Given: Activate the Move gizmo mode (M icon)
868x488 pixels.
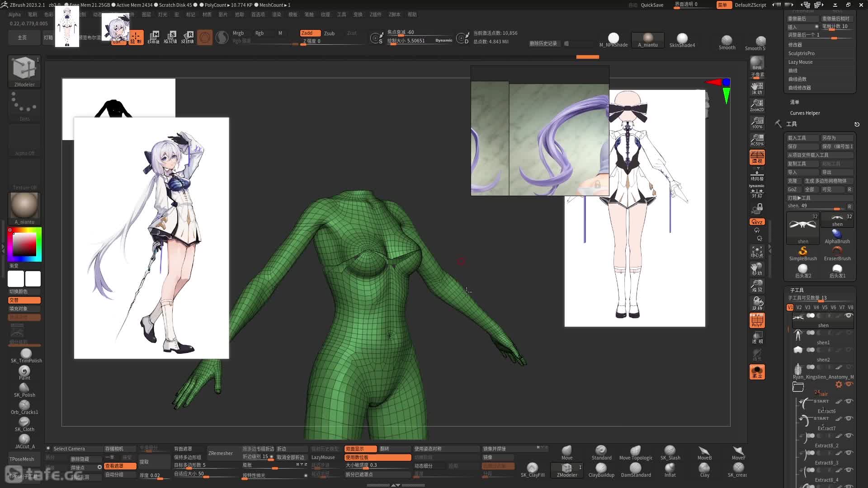Looking at the screenshot, I should point(154,37).
